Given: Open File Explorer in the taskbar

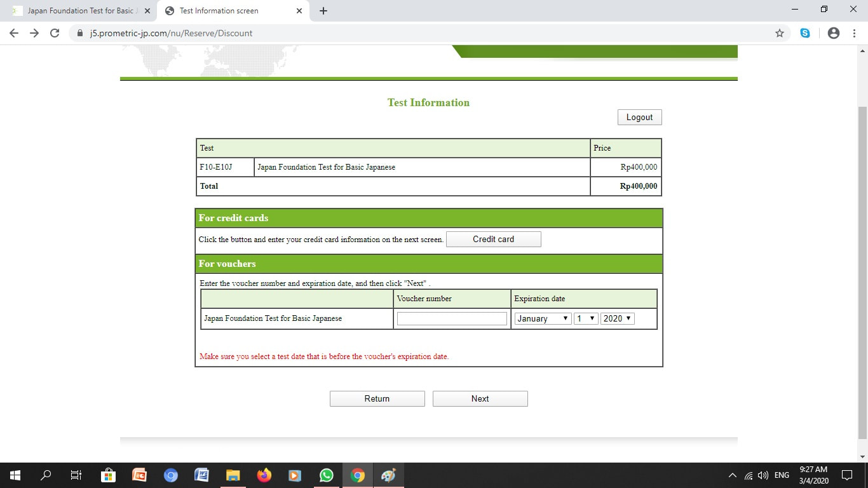Looking at the screenshot, I should pos(233,475).
